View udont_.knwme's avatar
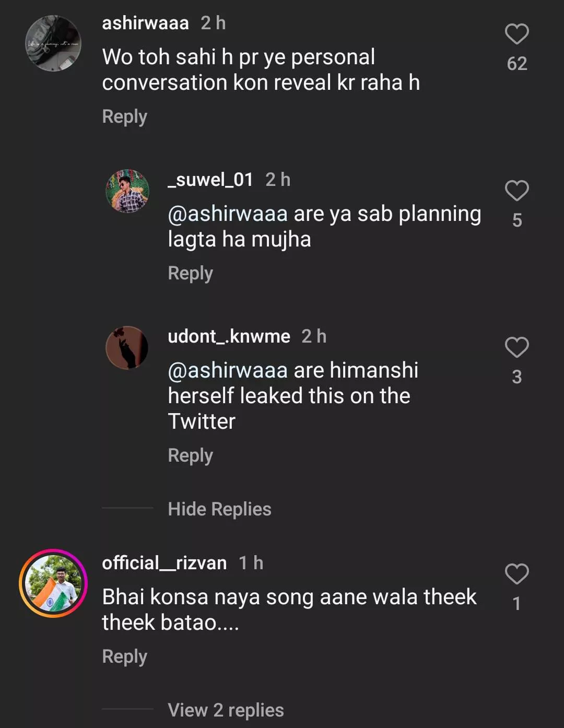 pos(127,348)
